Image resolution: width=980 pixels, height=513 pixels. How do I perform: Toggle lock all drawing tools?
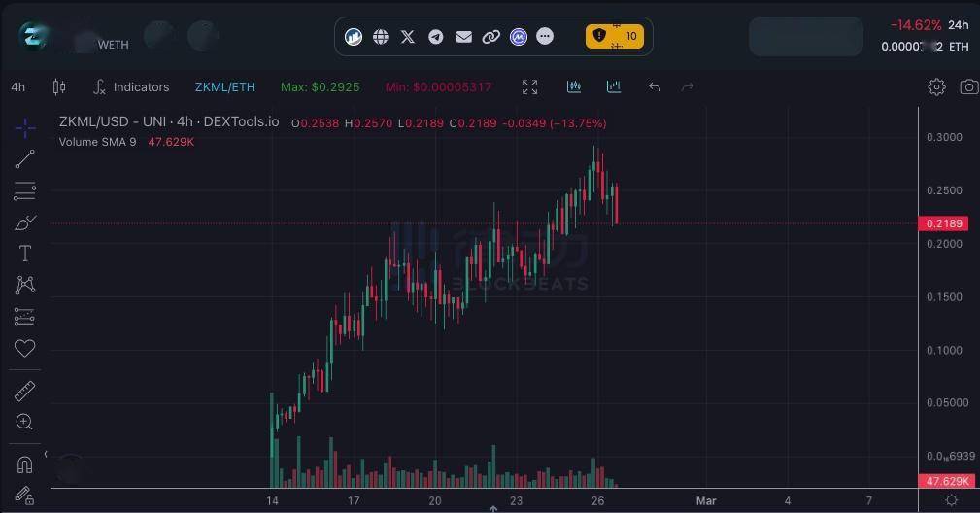(x=25, y=495)
